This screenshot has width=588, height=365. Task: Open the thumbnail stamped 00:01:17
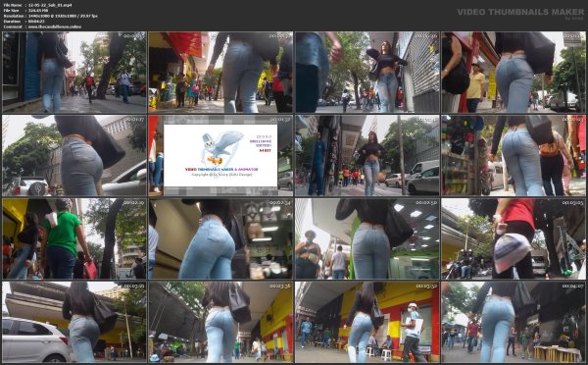(74, 155)
